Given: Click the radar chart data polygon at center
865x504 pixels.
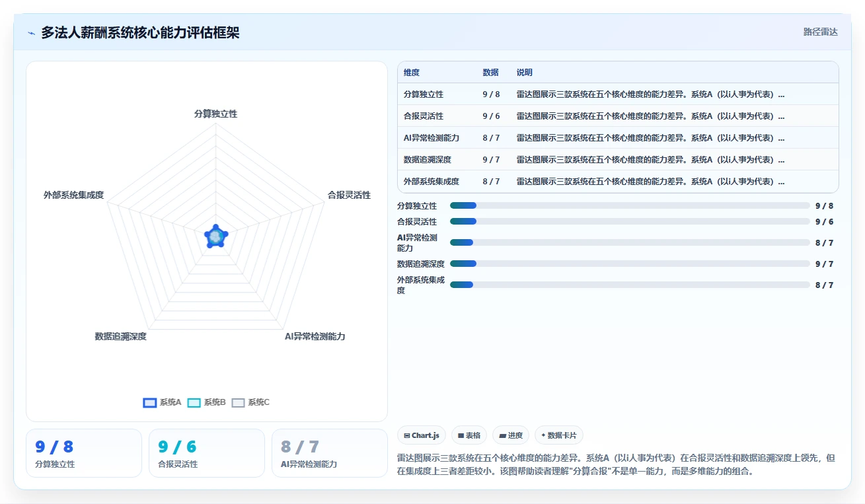Looking at the screenshot, I should [x=215, y=236].
